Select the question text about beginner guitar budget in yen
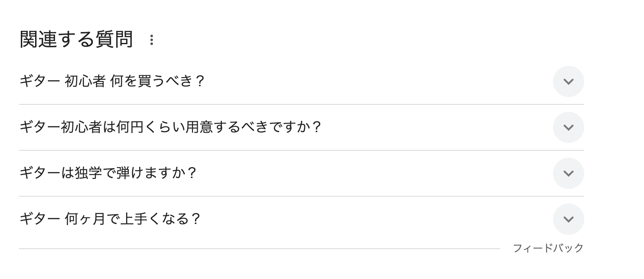The image size is (644, 279). coord(170,127)
